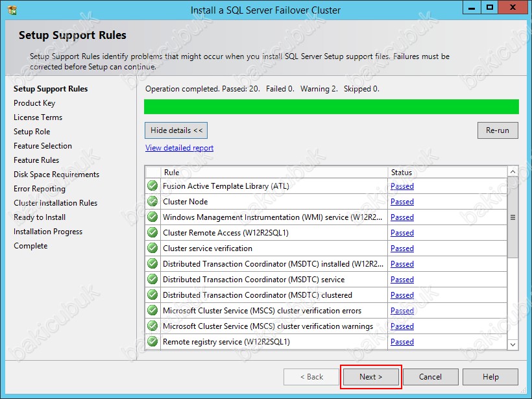
Task: Click the green check icon beside Cluster Node
Action: 152,202
